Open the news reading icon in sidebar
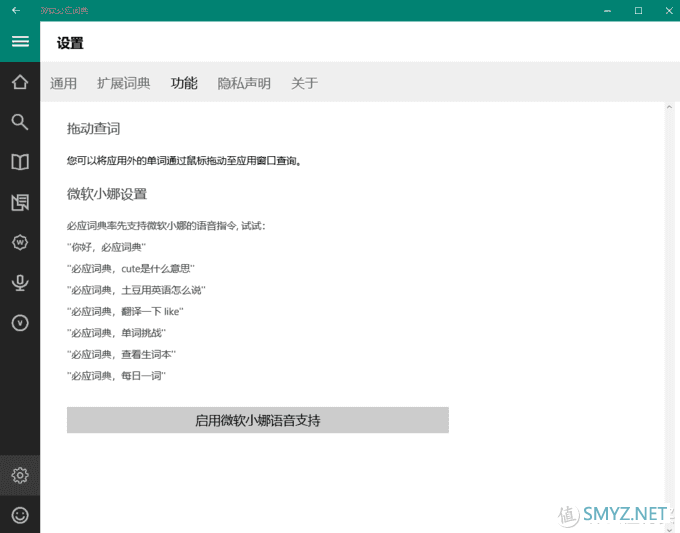This screenshot has height=533, width=680. pyautogui.click(x=20, y=202)
